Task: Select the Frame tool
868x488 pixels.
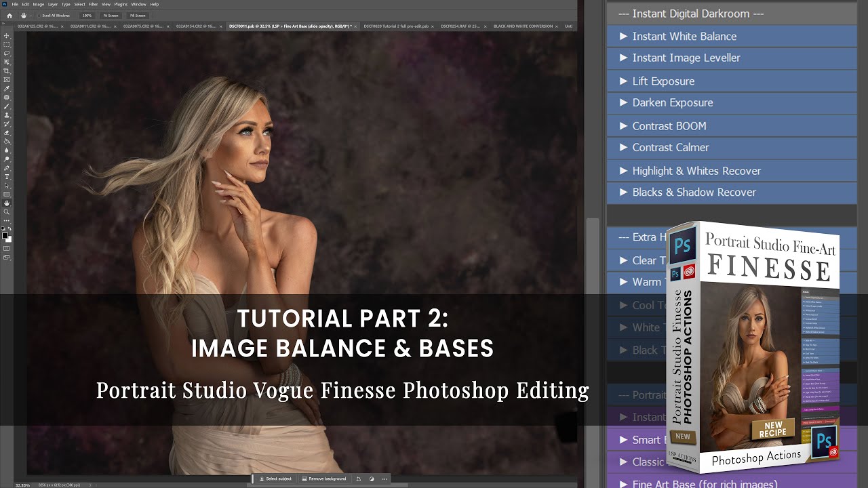Action: click(x=7, y=79)
